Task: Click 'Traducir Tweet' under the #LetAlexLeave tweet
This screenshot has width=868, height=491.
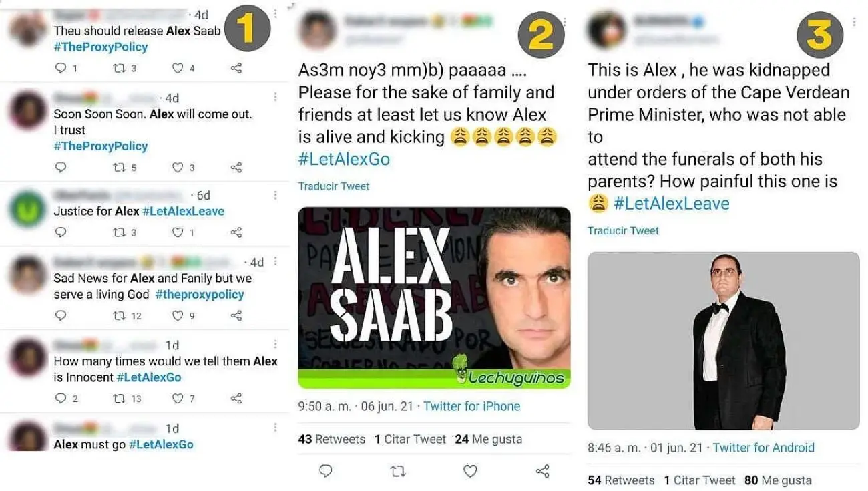Action: pyautogui.click(x=623, y=231)
